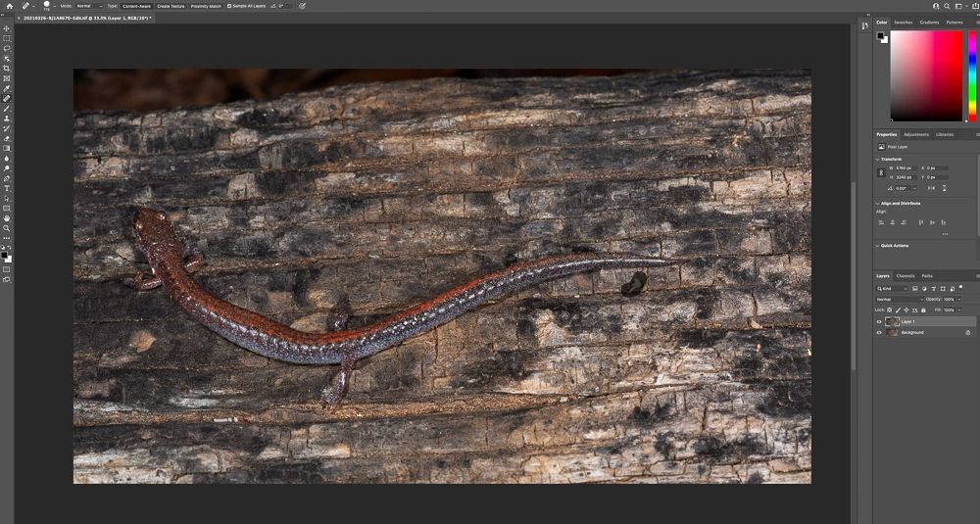Hide the Background layer eye icon

click(879, 332)
